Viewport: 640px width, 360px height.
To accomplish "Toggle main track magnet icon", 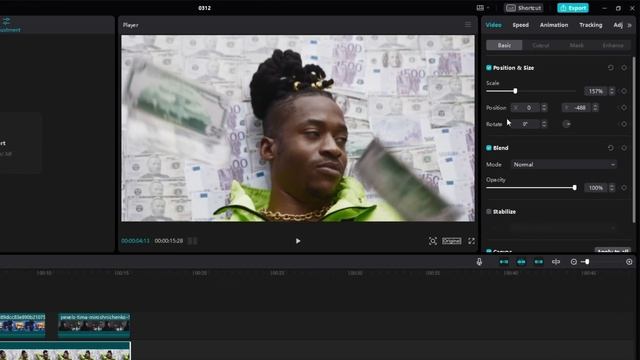I will tap(504, 262).
